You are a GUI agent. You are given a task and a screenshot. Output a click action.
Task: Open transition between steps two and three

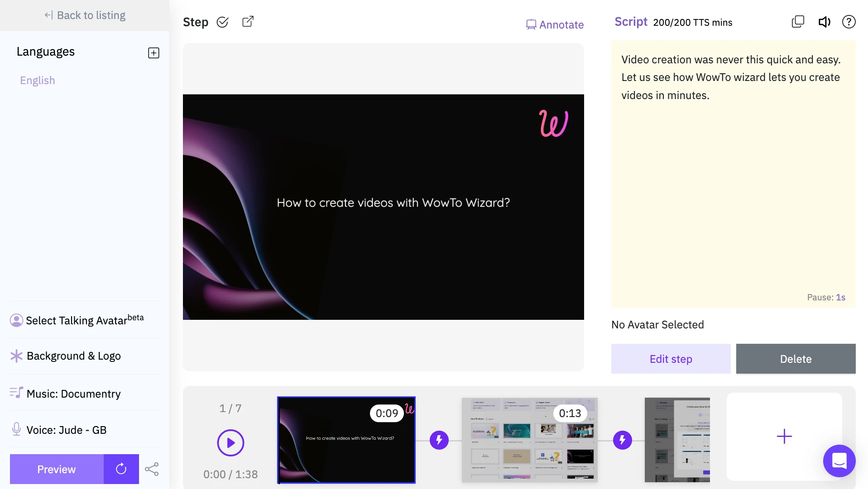point(623,440)
